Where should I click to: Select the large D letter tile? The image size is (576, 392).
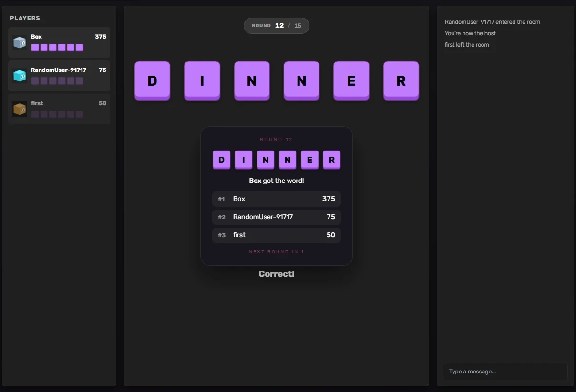(152, 80)
